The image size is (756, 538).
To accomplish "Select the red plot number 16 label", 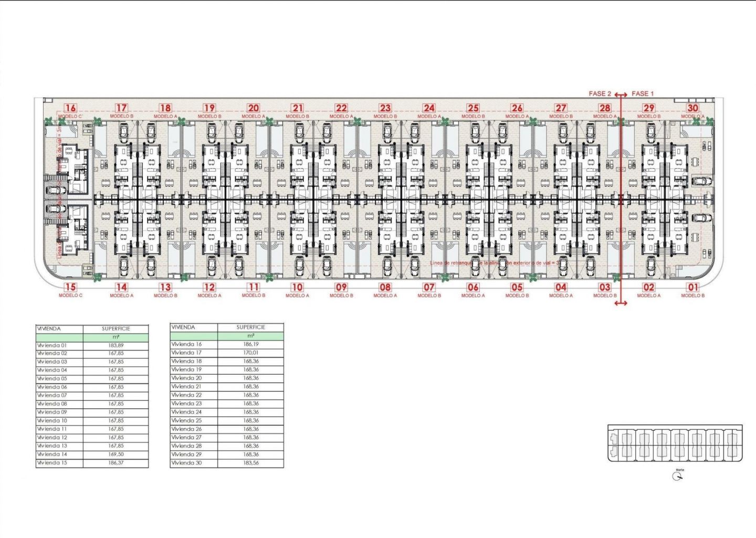I will click(x=70, y=108).
